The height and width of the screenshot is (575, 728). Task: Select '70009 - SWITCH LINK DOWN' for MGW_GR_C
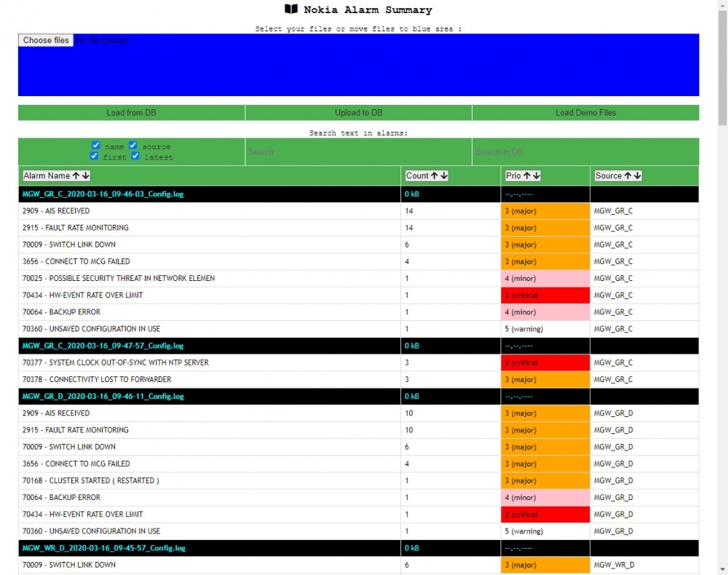(68, 245)
